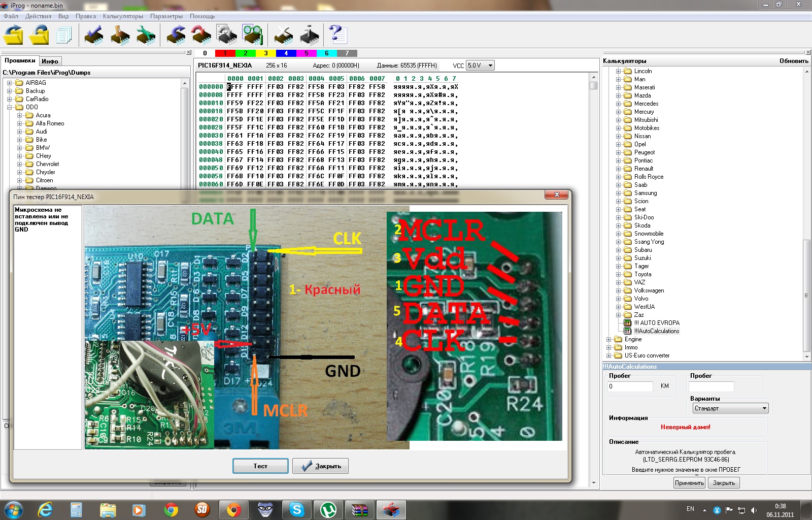Select the blue color marker 4
The height and width of the screenshot is (520, 812).
[x=286, y=53]
